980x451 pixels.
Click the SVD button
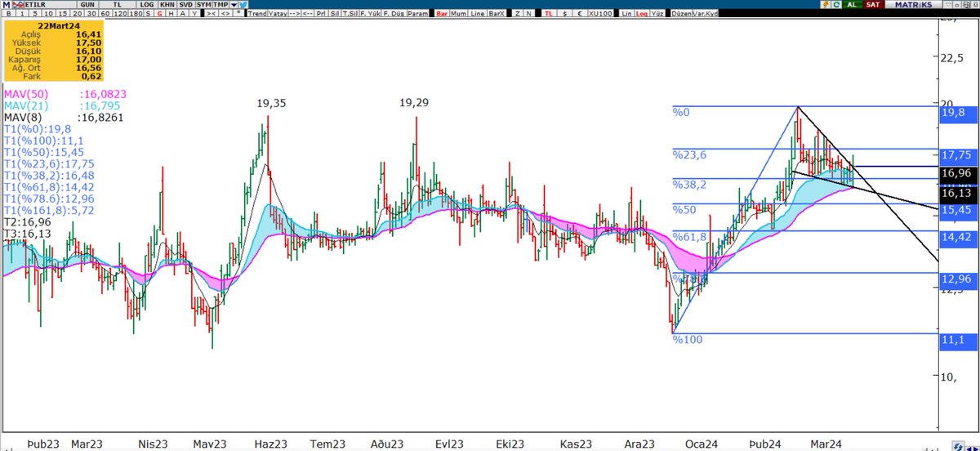(x=186, y=5)
